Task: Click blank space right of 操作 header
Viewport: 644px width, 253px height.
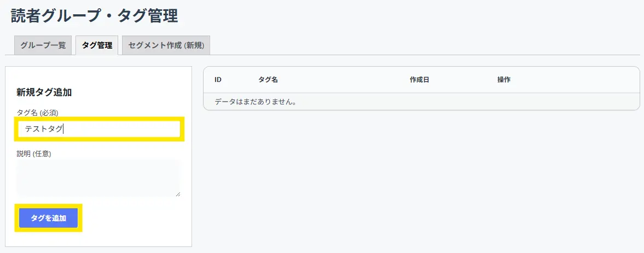Action: pyautogui.click(x=575, y=80)
